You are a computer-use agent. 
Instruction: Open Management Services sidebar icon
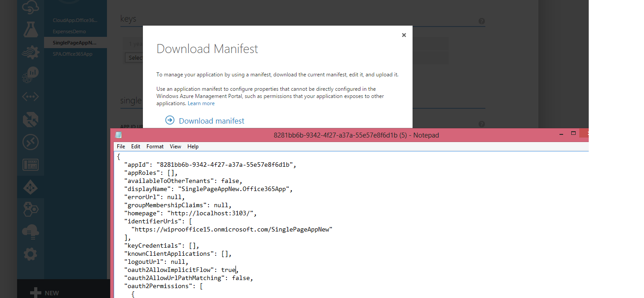(31, 165)
